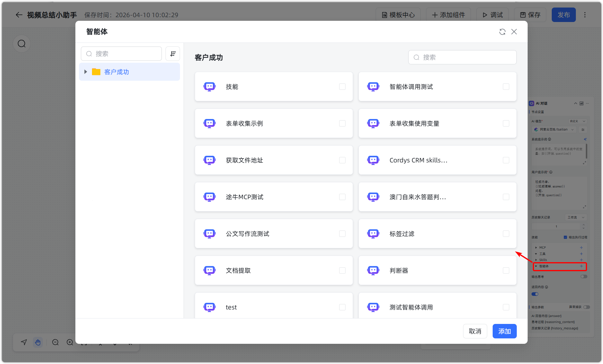
Task: Open the three-dot more menu at top right
Action: click(x=585, y=15)
